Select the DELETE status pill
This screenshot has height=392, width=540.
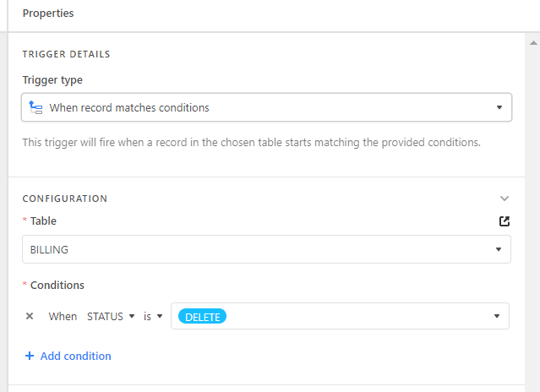pos(202,316)
